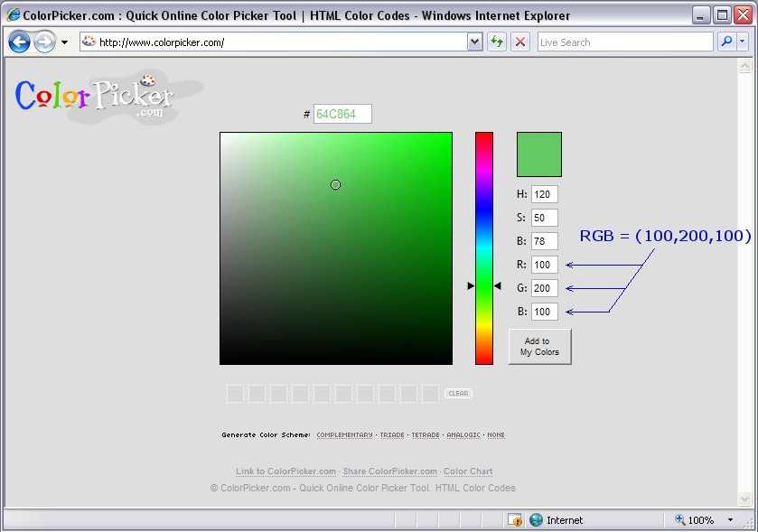Click the Internet zone globe icon

536,520
